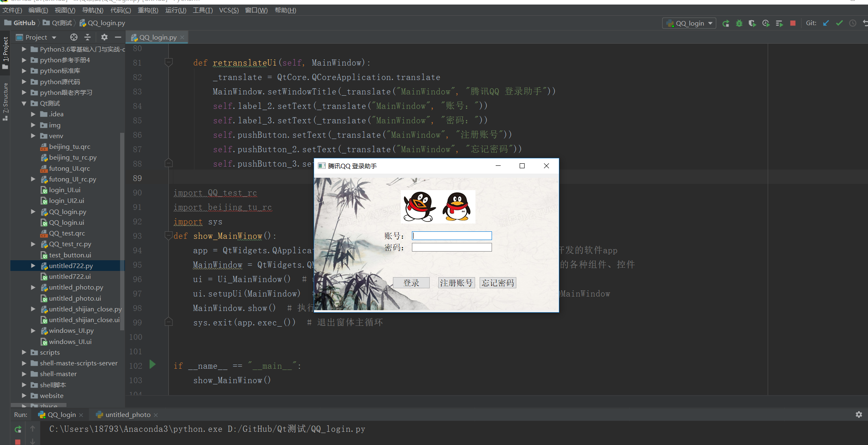This screenshot has height=445, width=868.
Task: Click the left QQ penguin image in the dialog
Action: coord(419,207)
